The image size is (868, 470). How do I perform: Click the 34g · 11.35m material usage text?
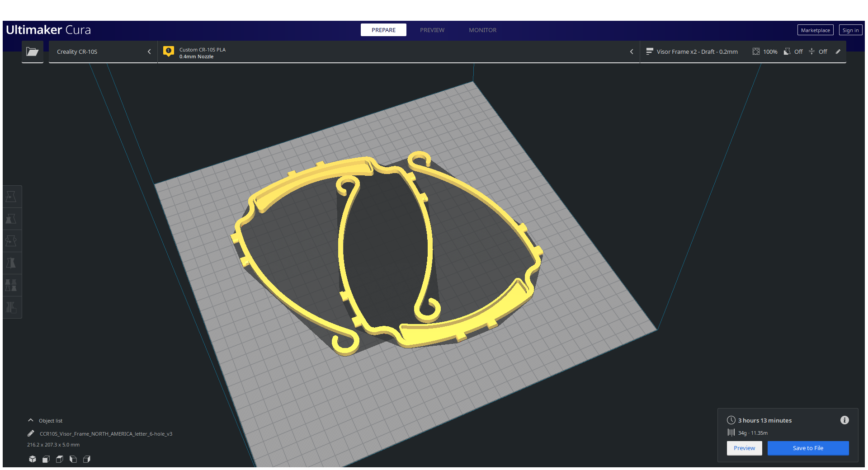point(753,433)
